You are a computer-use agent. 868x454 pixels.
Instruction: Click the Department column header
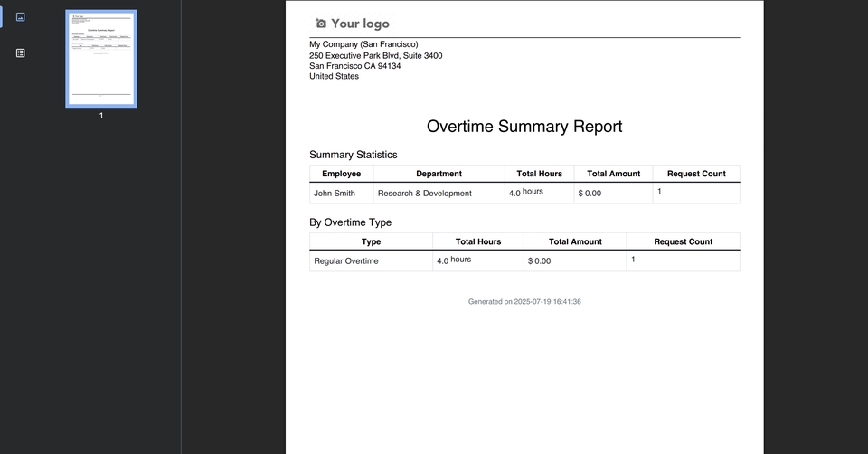(439, 174)
